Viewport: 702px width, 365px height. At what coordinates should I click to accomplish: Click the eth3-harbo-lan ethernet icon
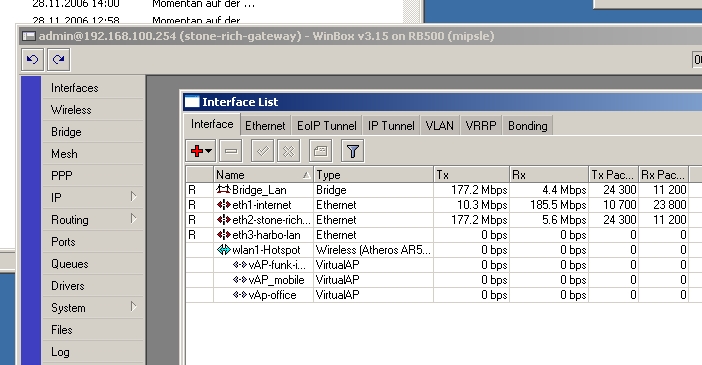click(223, 235)
